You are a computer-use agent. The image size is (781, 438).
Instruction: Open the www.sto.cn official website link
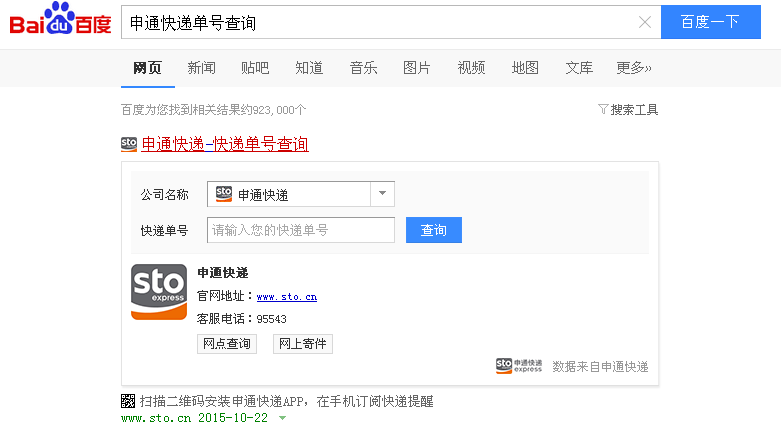tap(287, 297)
